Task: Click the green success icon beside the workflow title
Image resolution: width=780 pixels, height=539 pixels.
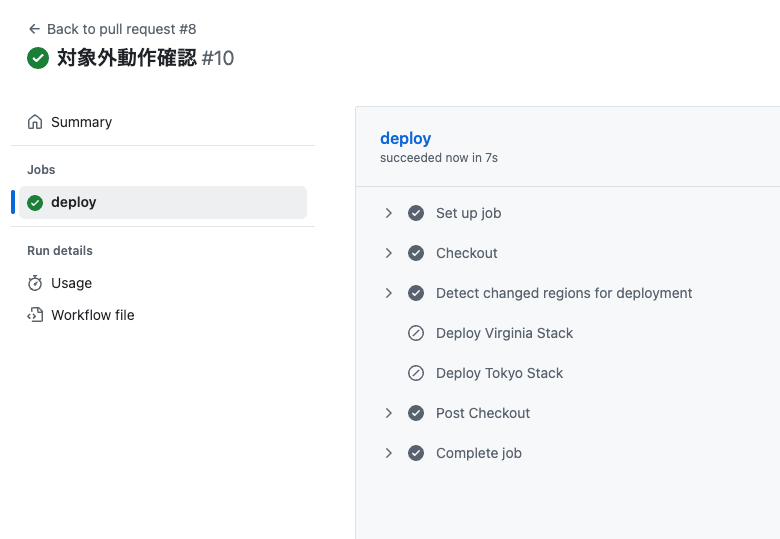Action: tap(38, 58)
